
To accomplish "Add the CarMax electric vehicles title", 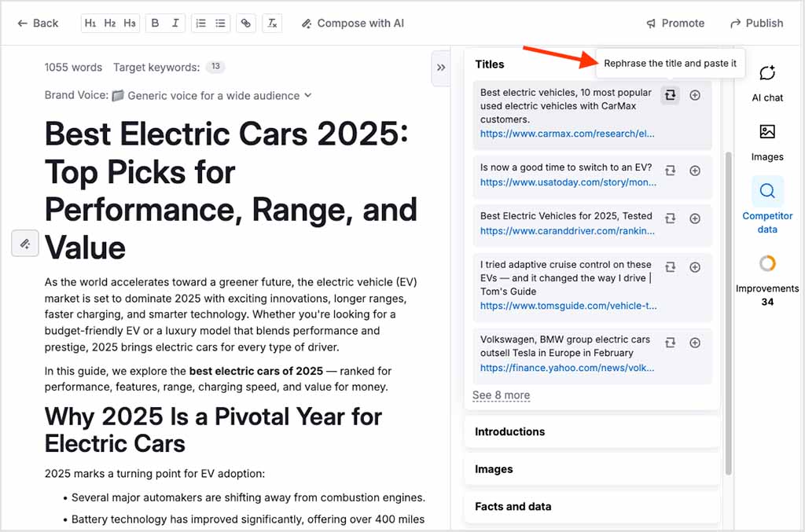I will pos(695,95).
